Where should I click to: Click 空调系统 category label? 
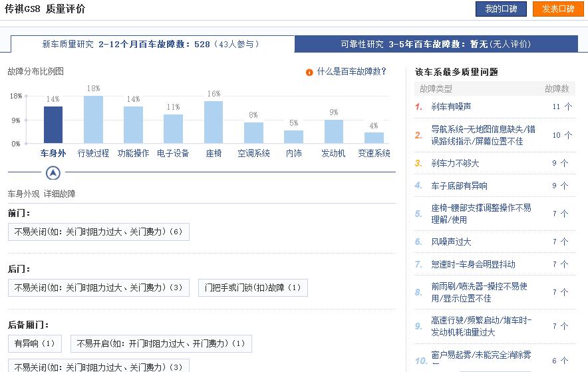(x=254, y=153)
